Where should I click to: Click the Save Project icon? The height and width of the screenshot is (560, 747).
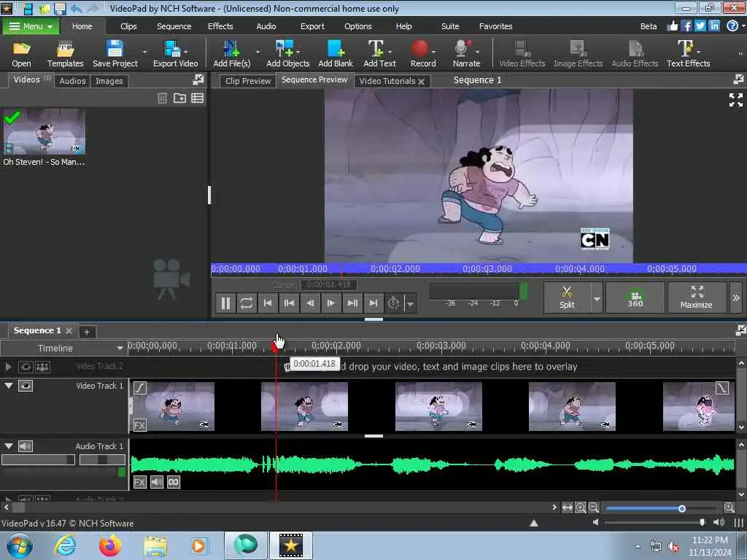click(115, 54)
